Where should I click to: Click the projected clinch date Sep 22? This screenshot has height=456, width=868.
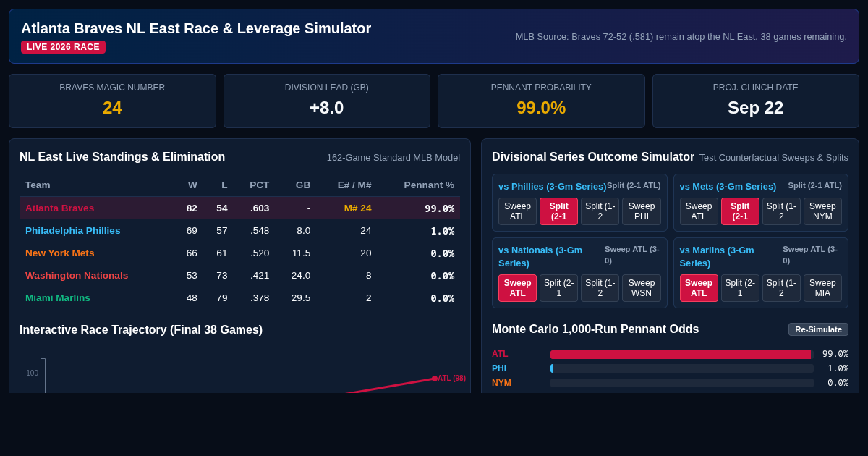tap(756, 108)
